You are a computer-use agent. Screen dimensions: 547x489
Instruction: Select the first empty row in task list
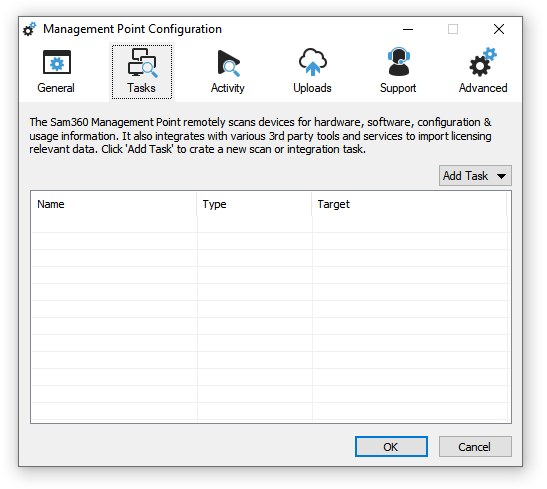270,224
